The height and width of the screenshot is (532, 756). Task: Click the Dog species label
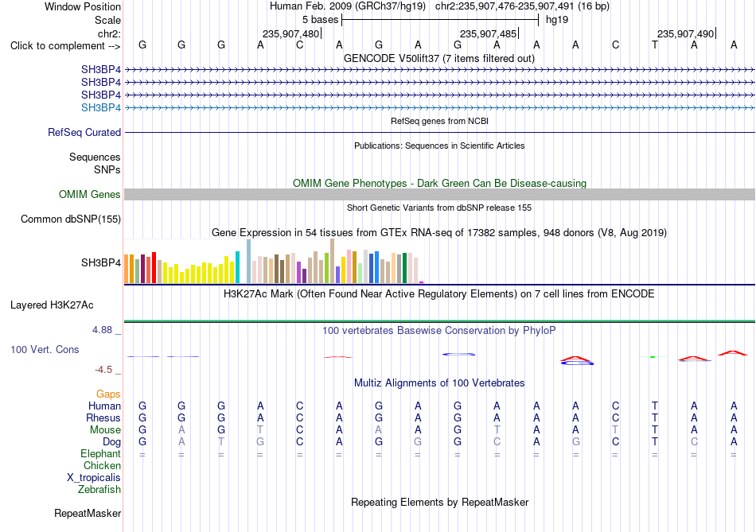[111, 442]
